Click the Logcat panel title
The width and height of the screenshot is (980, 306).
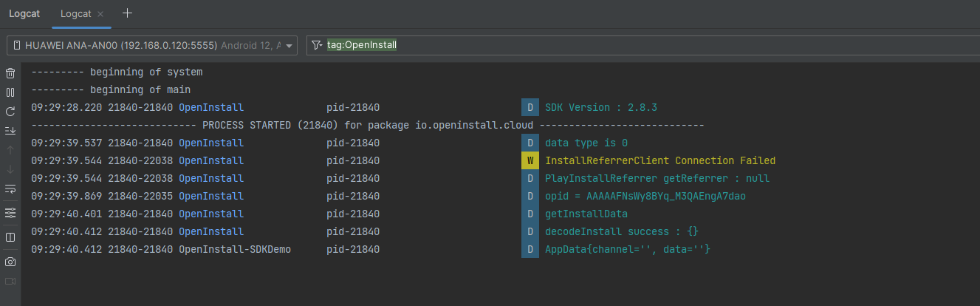pyautogui.click(x=24, y=14)
